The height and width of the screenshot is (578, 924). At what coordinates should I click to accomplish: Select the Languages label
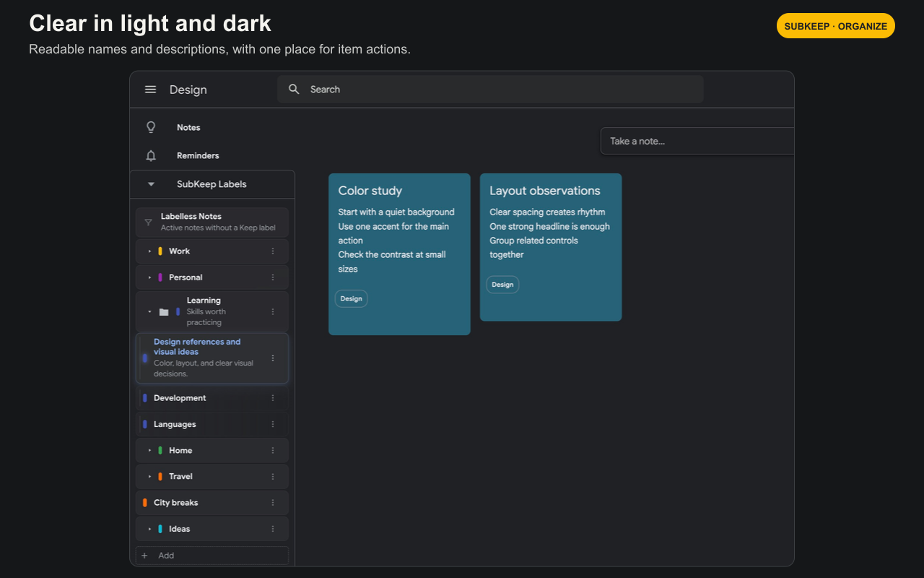click(212, 424)
